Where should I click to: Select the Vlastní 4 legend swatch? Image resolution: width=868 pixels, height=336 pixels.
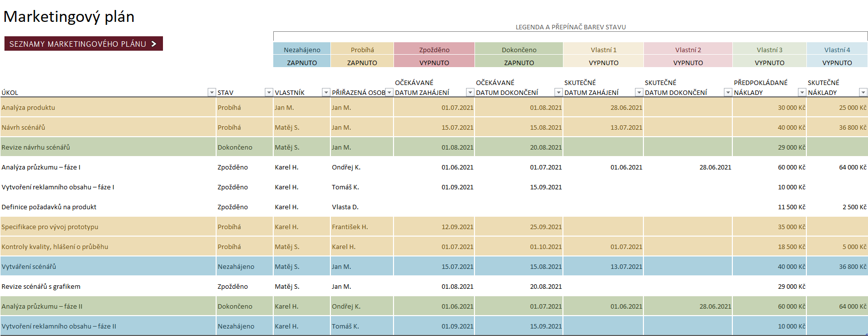[837, 49]
